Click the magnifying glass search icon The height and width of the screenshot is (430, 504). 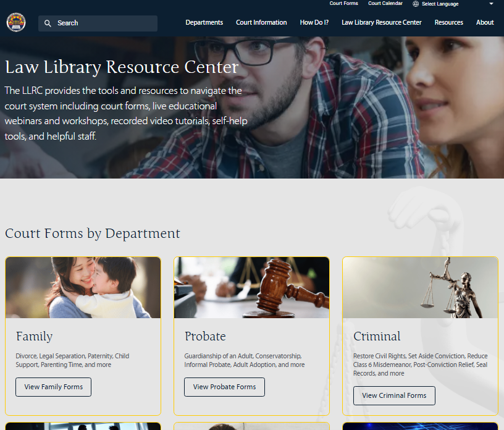[x=48, y=23]
